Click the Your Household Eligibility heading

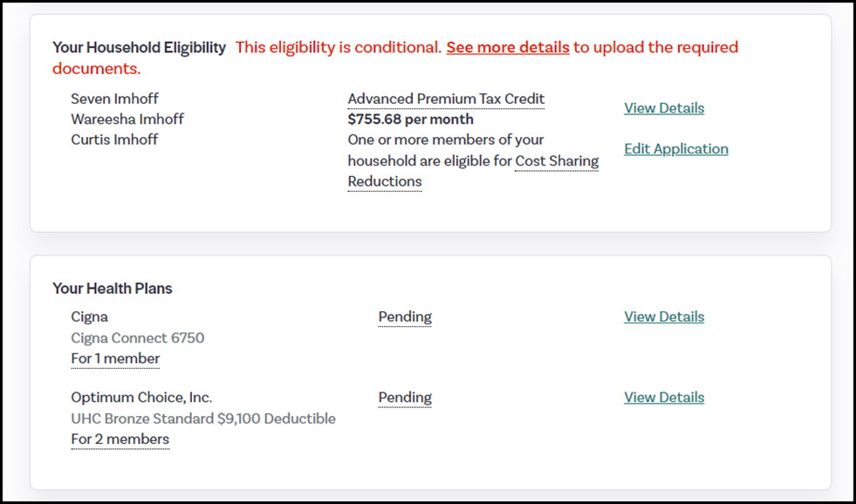[139, 47]
